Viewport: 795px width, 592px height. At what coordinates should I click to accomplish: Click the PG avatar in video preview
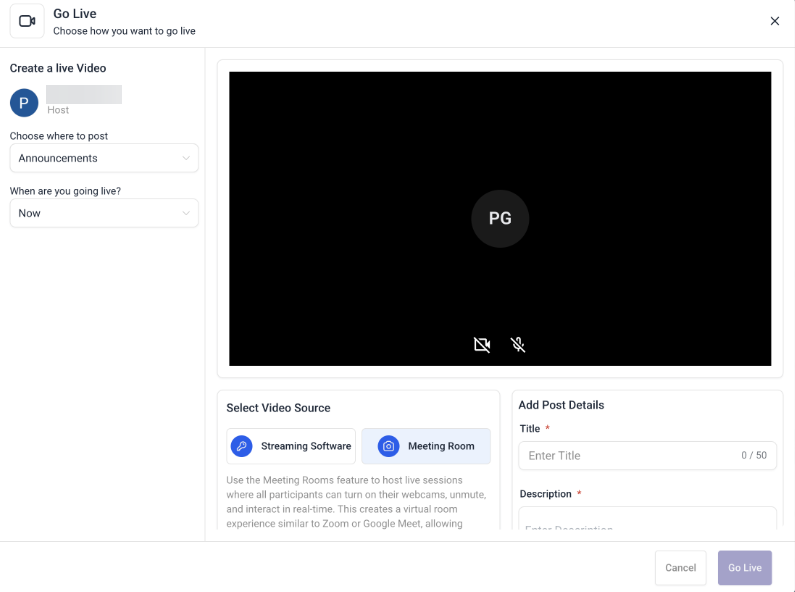click(500, 218)
